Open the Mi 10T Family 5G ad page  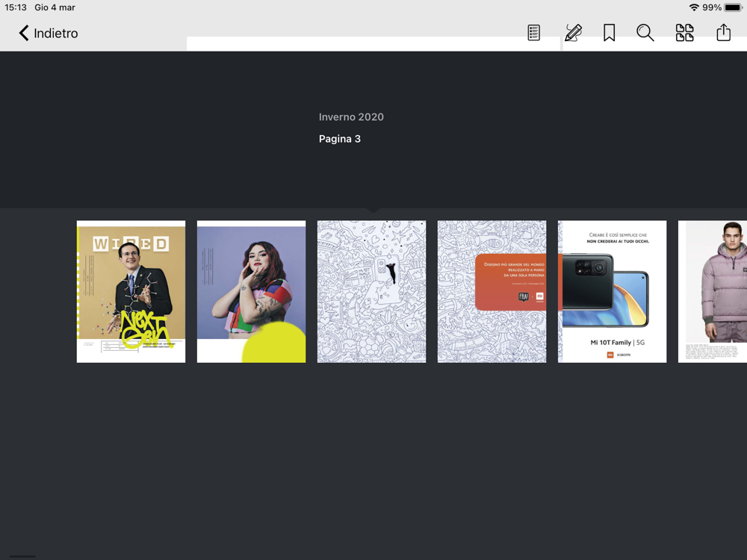click(613, 291)
